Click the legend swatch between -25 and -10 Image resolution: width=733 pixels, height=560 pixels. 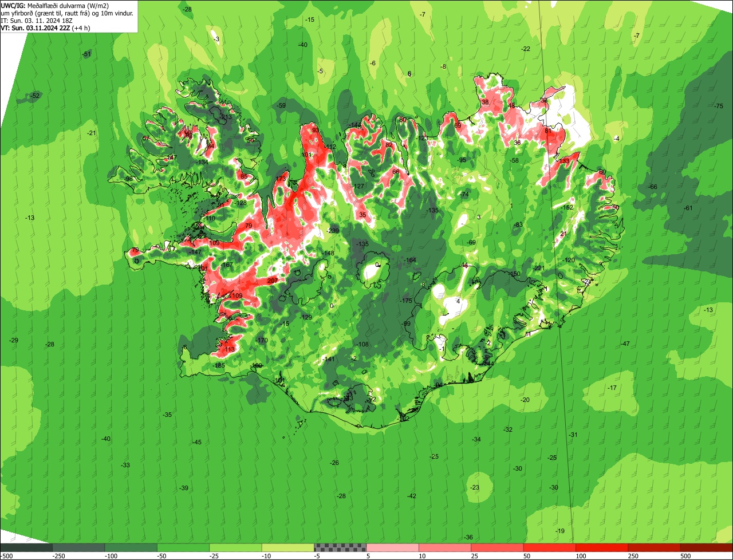point(235,547)
